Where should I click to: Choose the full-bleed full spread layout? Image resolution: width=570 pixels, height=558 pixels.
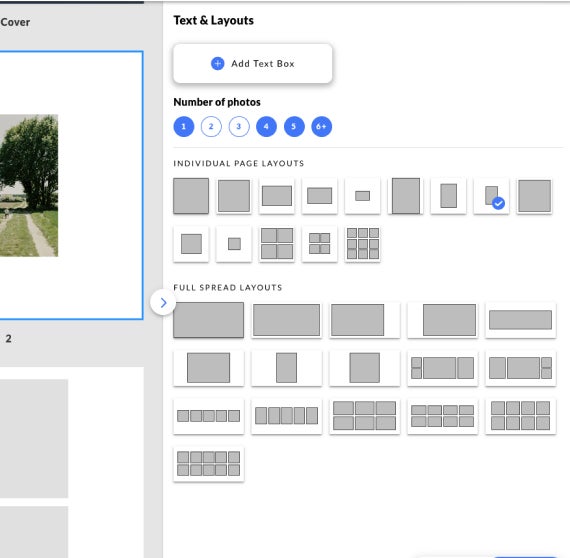208,320
